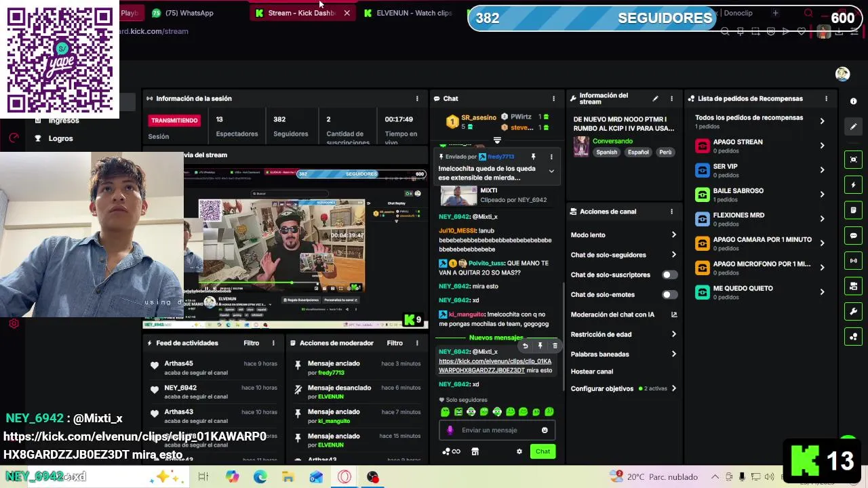Close the Stream - Kick Dashboard tab
This screenshot has width=868, height=488.
tap(347, 13)
